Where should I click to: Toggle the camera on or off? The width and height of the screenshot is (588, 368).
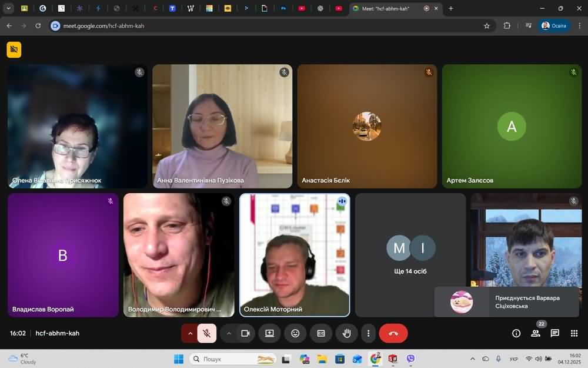coord(245,333)
